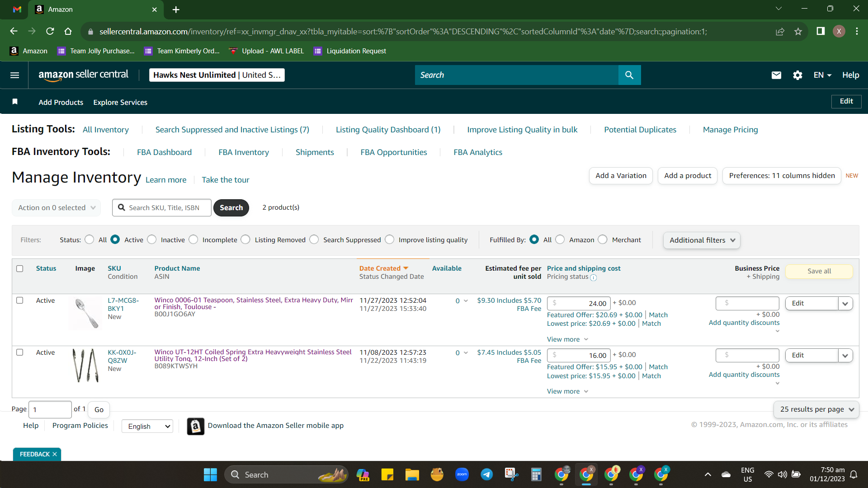
Task: Click the Add a Variation button
Action: 621,176
